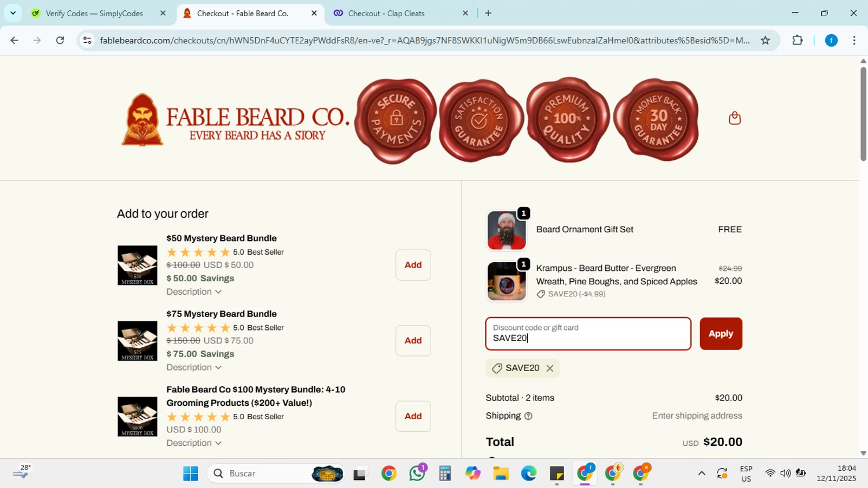Open Sticky Notes from the taskbar
The width and height of the screenshot is (868, 488).
[x=557, y=474]
